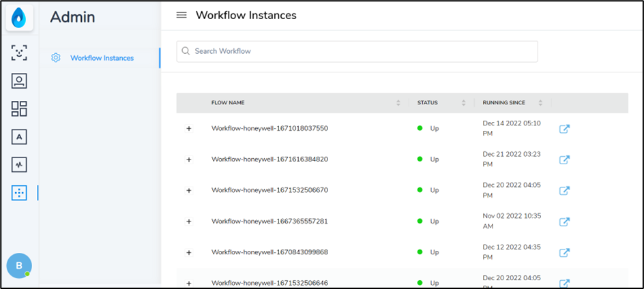The height and width of the screenshot is (289, 644).
Task: Sort by the RUNNING SINCE column arrows
Action: pyautogui.click(x=540, y=103)
